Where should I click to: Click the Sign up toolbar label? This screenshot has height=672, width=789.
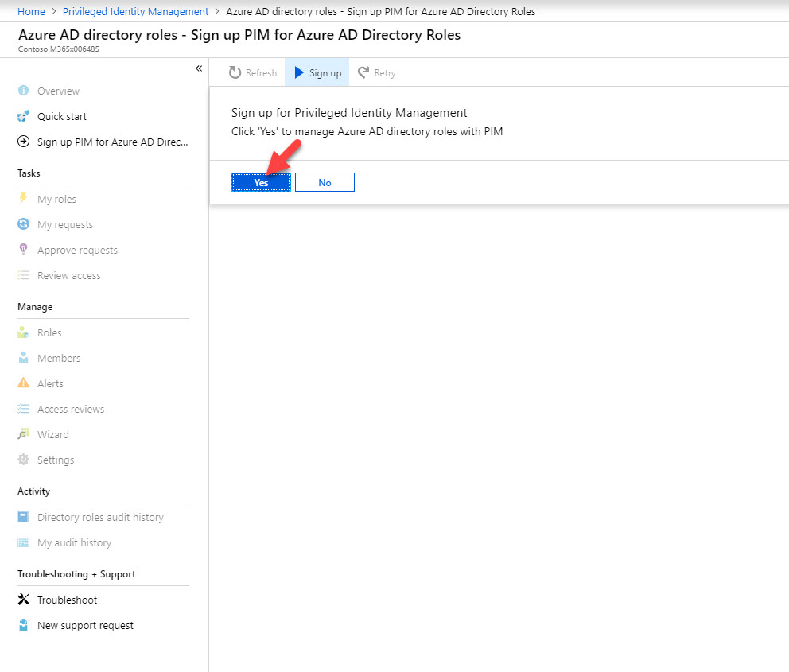(x=325, y=73)
